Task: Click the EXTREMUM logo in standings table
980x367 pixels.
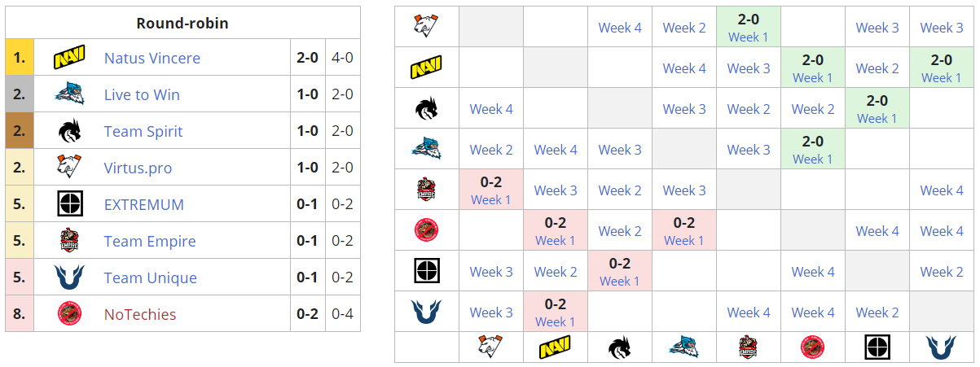Action: click(x=69, y=205)
